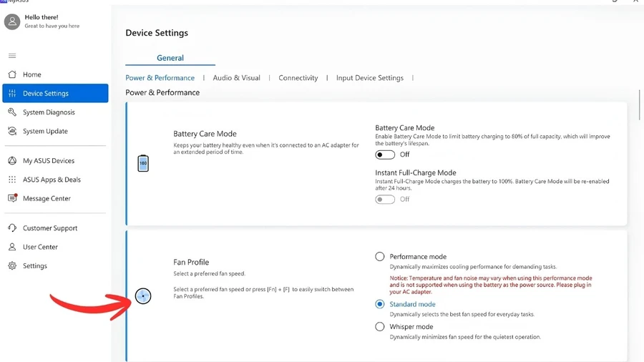The width and height of the screenshot is (644, 362).
Task: Turn on the Battery Care Mode switch
Action: click(x=385, y=155)
